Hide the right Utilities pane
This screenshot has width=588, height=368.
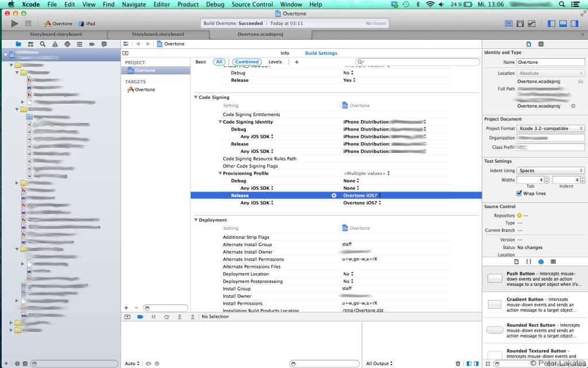pos(574,24)
